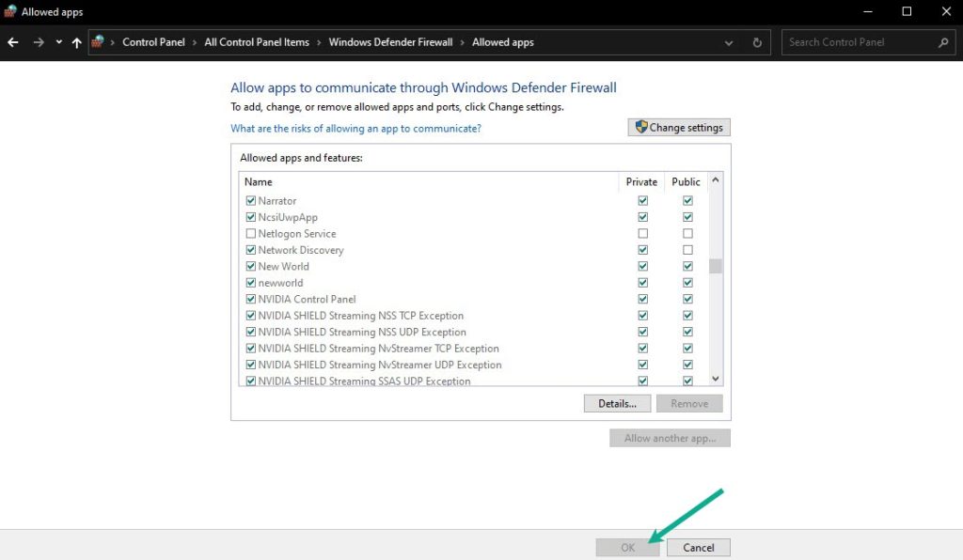Select NVIDIA SHIELD Streaming NvStreamer UDP Exception
This screenshot has height=560, width=963.
380,365
